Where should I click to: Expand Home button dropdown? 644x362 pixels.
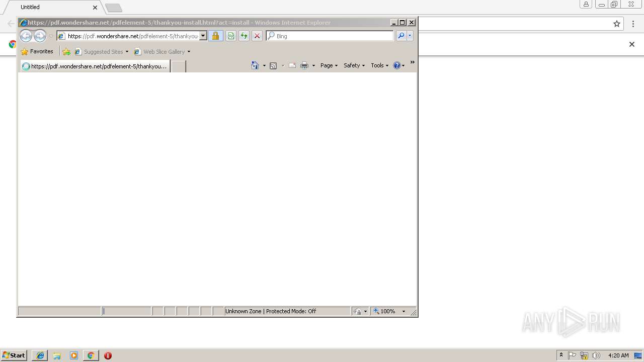(x=264, y=65)
